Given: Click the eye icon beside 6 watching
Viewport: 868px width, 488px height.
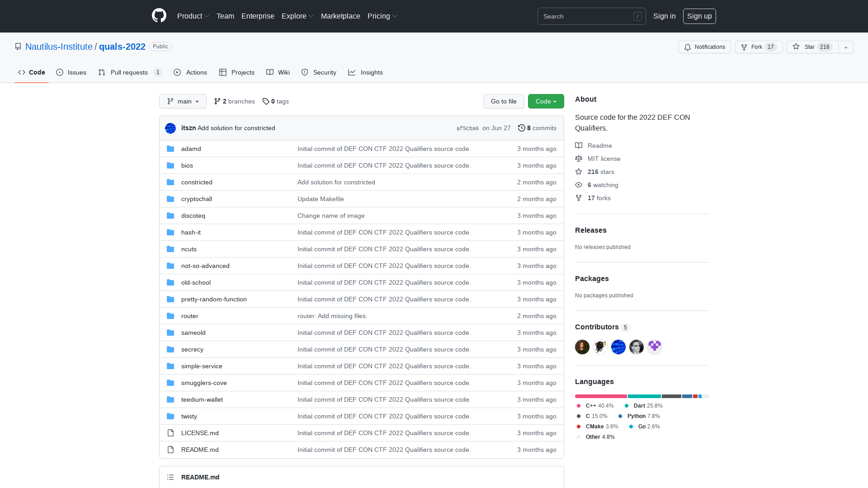Looking at the screenshot, I should click(579, 185).
